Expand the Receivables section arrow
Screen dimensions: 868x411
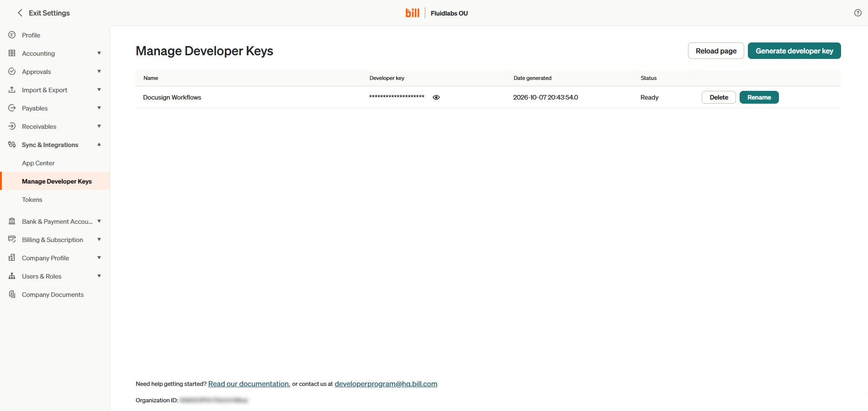[x=99, y=126]
